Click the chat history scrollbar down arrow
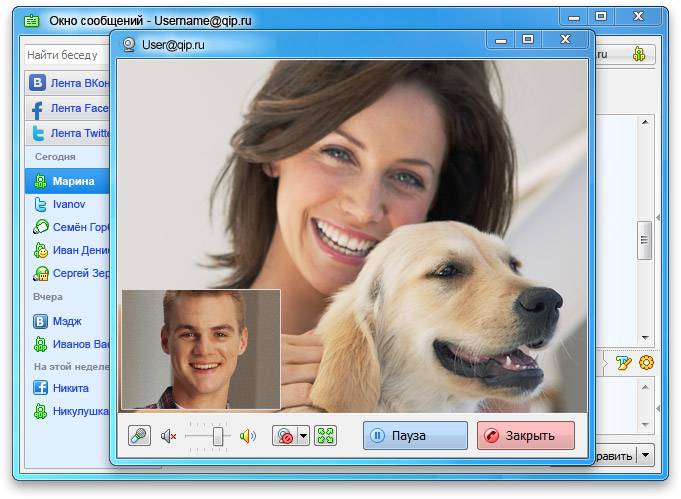The image size is (681, 499). pos(645,337)
